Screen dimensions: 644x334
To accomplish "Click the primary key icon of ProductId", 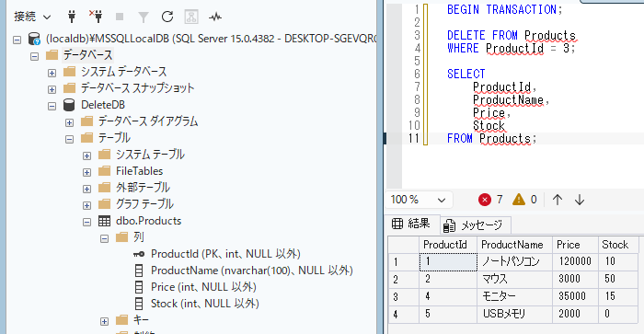I will [139, 254].
